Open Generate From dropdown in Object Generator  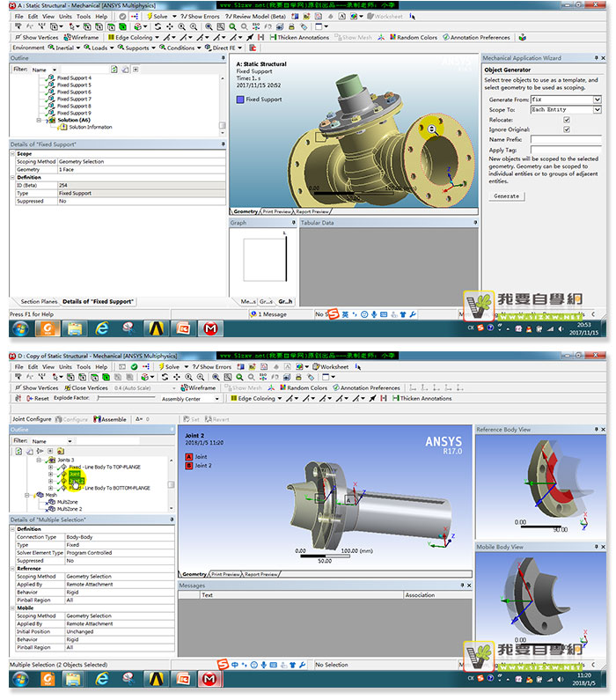(x=597, y=99)
